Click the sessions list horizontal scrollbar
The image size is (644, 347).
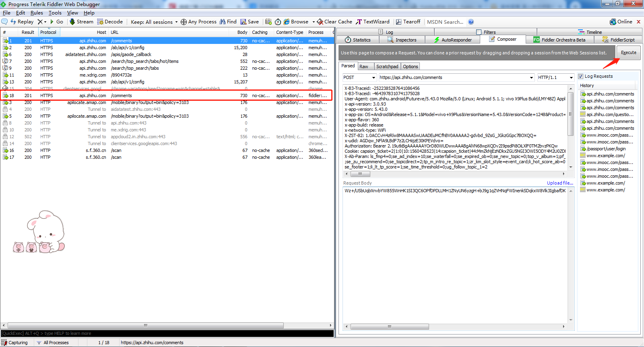(x=145, y=325)
